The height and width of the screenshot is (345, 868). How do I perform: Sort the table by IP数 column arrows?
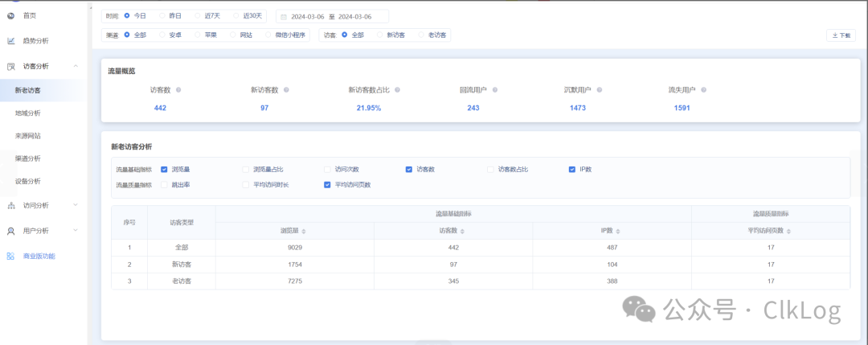[618, 232]
